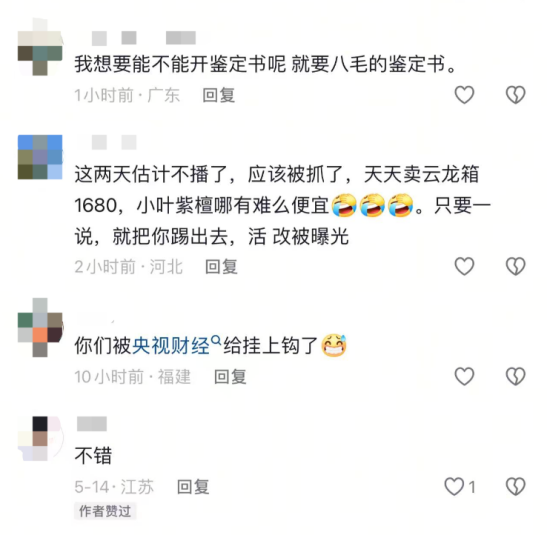Screen dimensions: 547x535
Task: Reply to the 5-14 江苏 comment
Action: tap(193, 487)
